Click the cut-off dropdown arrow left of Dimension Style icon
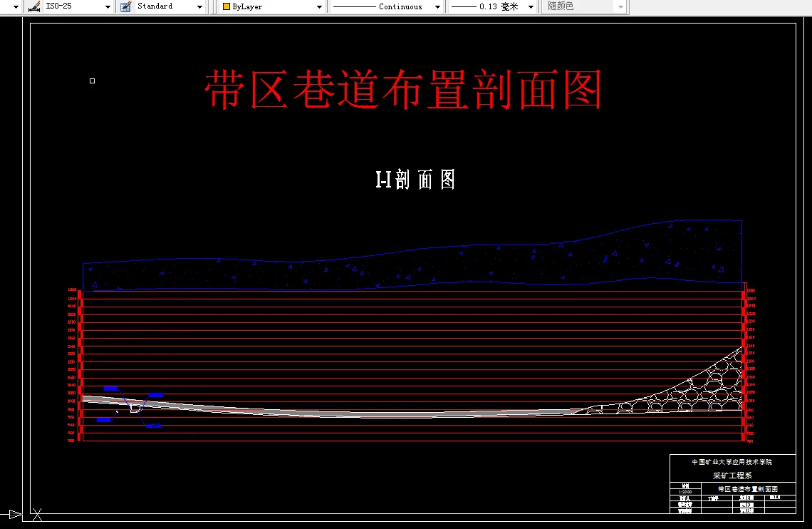 (x=16, y=6)
